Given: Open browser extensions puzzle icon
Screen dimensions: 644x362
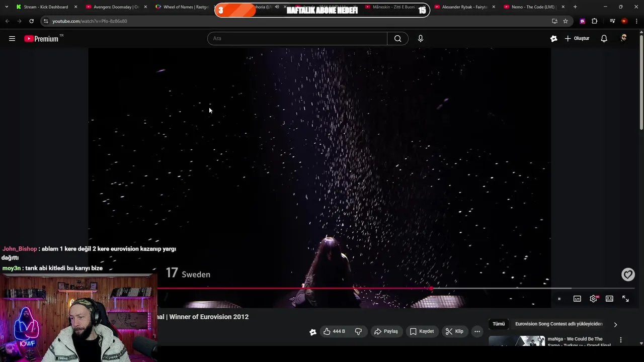Looking at the screenshot, I should pos(595,21).
